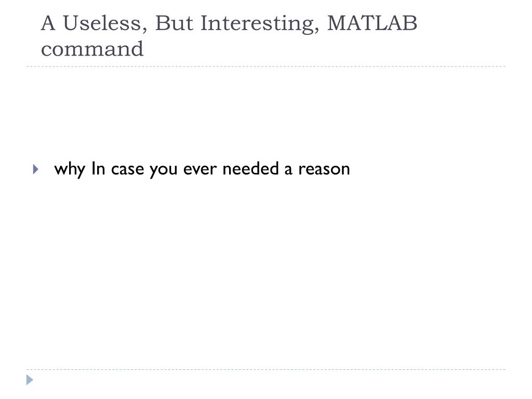The height and width of the screenshot is (399, 532).
Task: Click the dotted line under the title
Action: coord(266,66)
